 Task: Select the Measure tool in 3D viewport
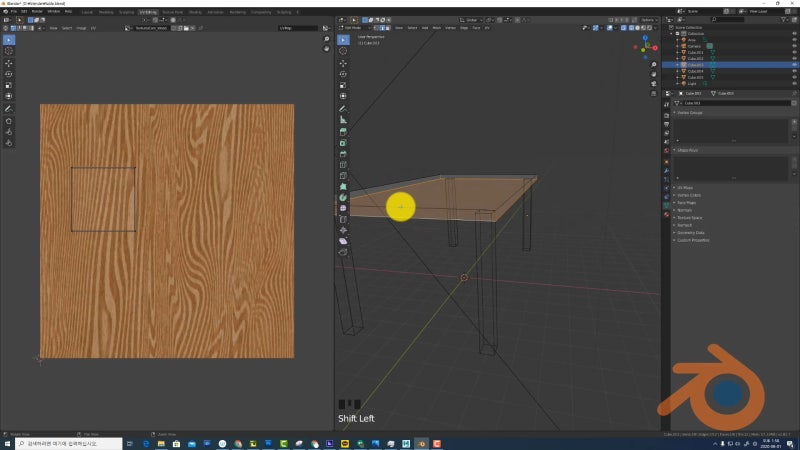(x=343, y=119)
